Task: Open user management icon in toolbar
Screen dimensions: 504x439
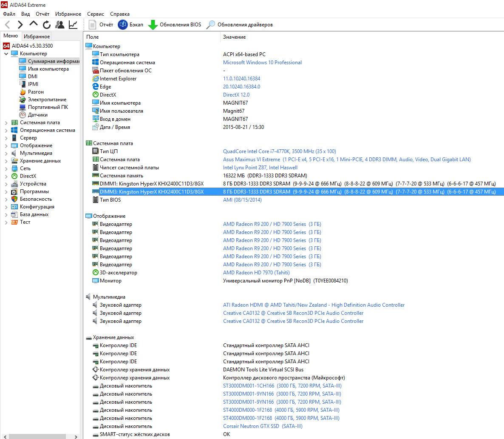Action: tap(60, 25)
